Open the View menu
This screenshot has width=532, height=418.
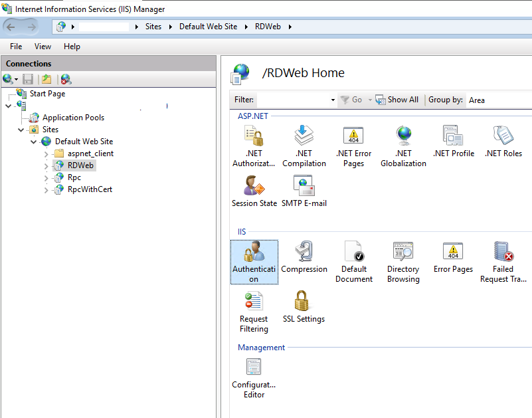point(43,47)
